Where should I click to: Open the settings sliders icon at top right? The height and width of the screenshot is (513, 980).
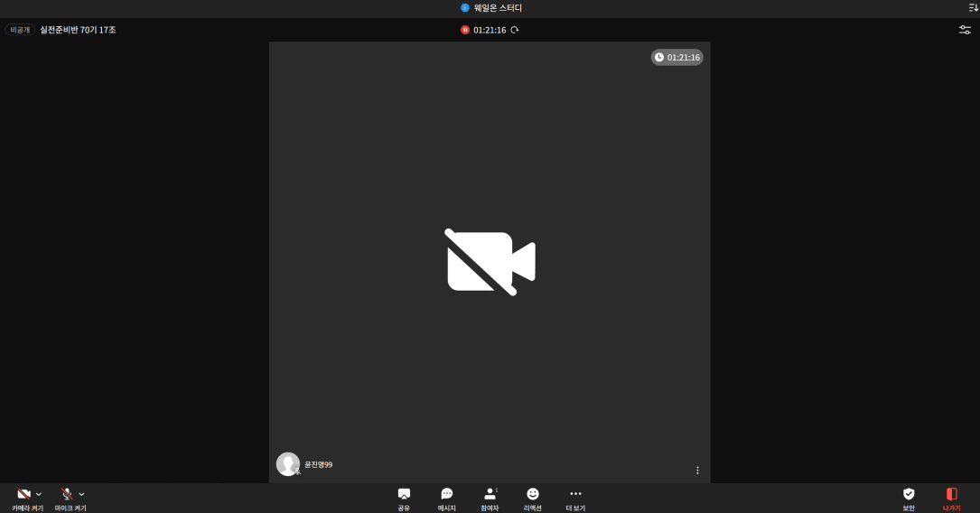[x=965, y=30]
